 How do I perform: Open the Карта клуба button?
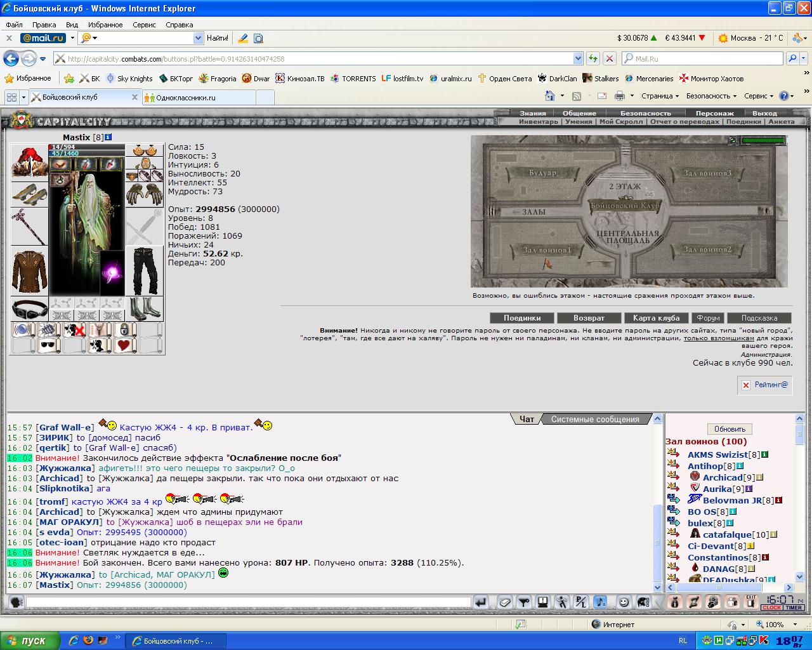[x=657, y=318]
